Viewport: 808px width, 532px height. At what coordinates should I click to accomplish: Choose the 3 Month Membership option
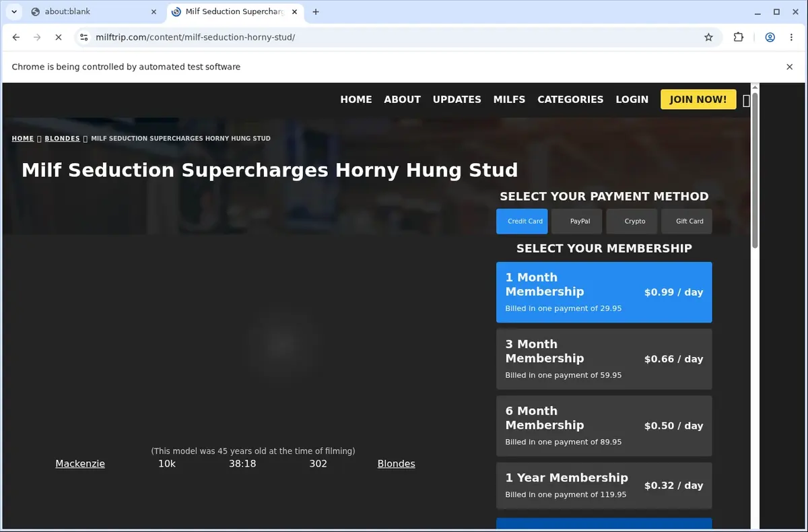coord(604,359)
